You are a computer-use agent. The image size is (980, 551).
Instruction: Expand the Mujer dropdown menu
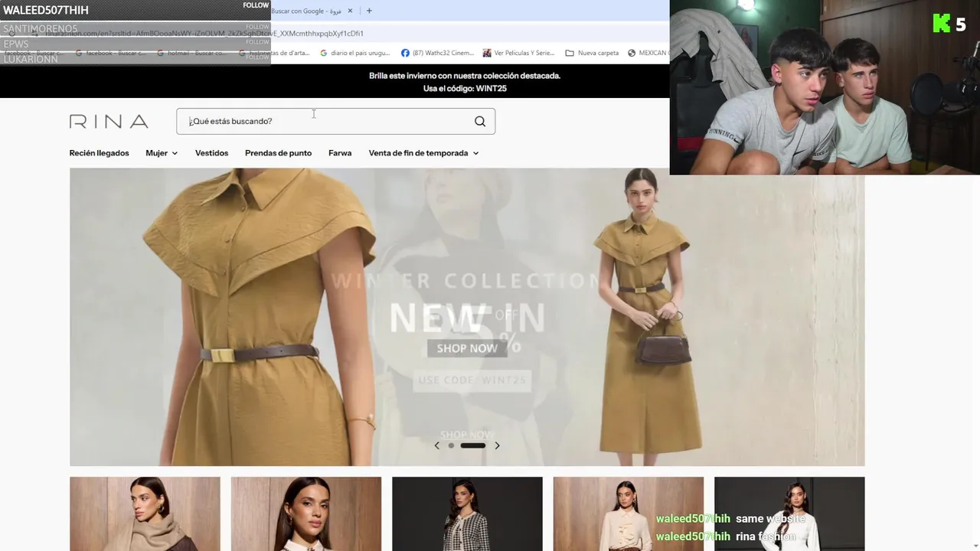pos(162,153)
